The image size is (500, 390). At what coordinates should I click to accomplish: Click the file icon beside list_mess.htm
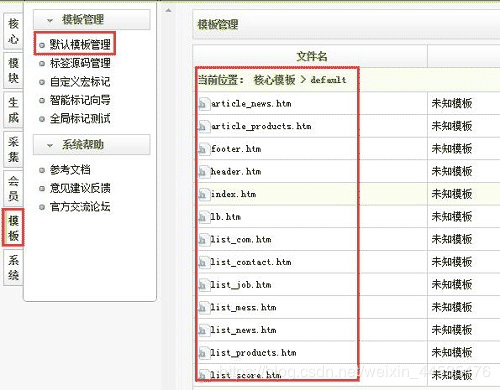pyautogui.click(x=203, y=308)
